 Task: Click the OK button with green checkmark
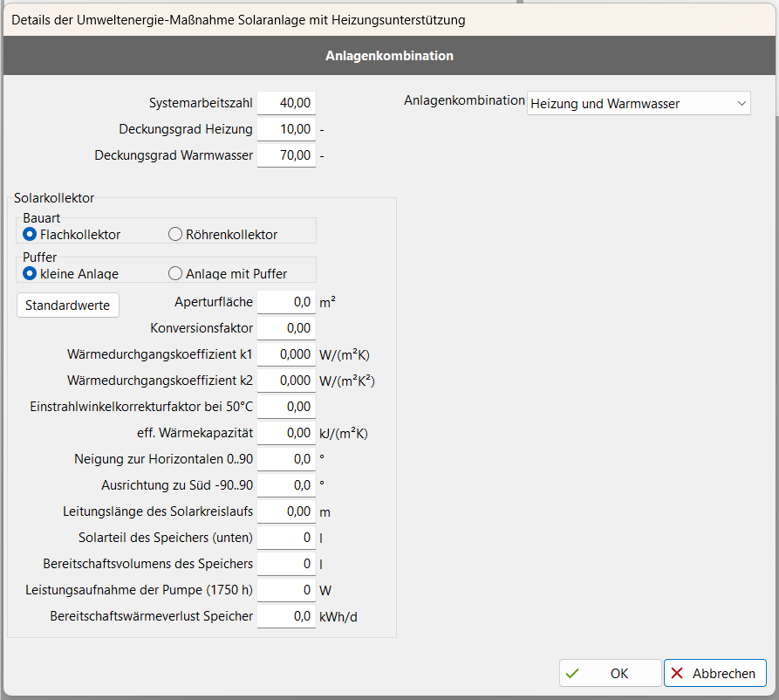coord(610,673)
